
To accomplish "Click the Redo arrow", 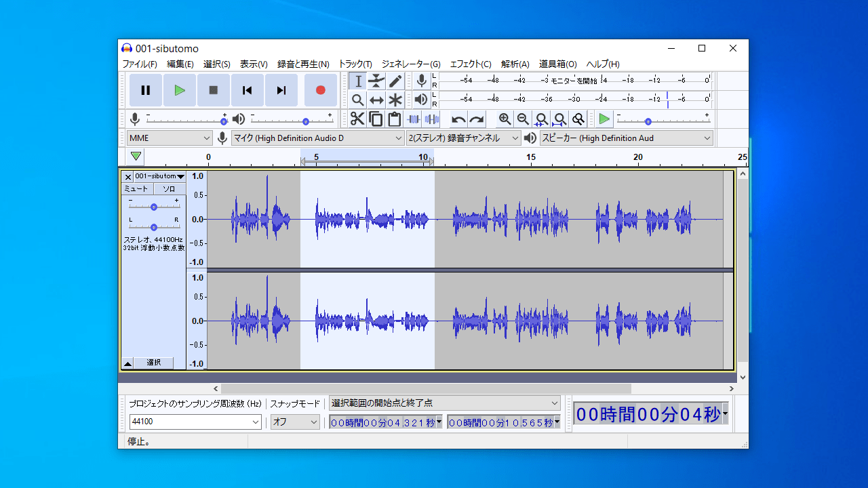I will pyautogui.click(x=477, y=119).
